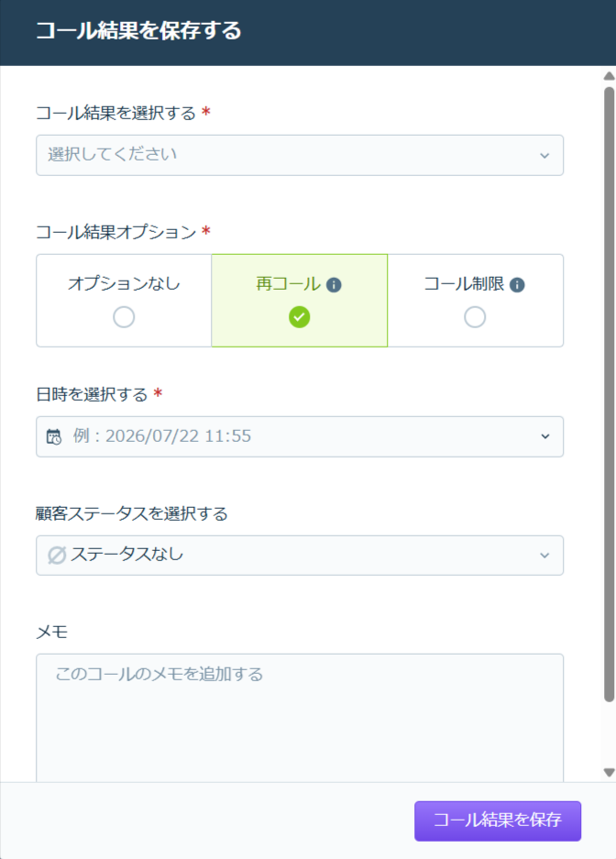The image size is (616, 859).
Task: Choose the オプションなし option card
Action: (124, 300)
